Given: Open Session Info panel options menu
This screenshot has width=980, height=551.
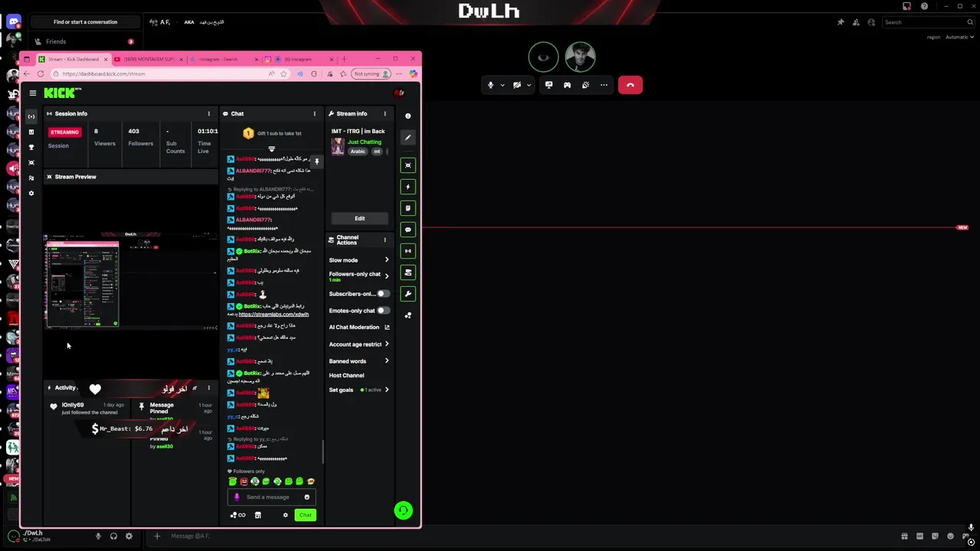Looking at the screenshot, I should click(208, 113).
